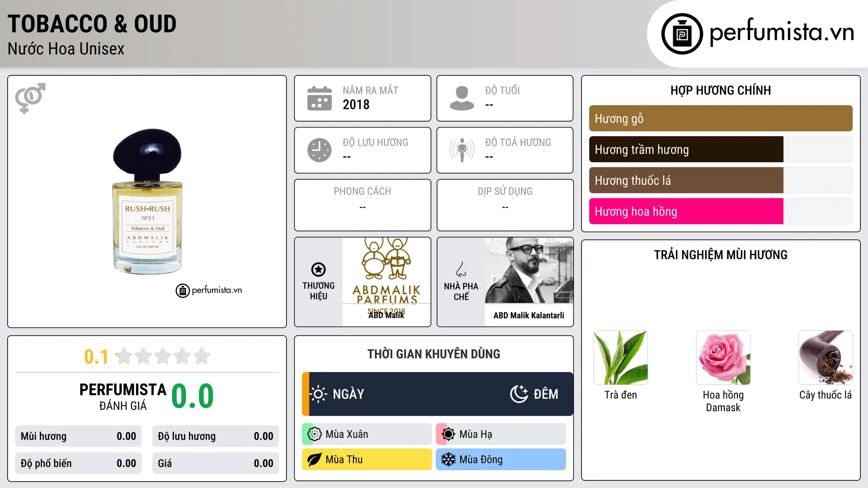Click the sun icon in Mùa Hạ
The image size is (868, 488).
[x=448, y=434]
